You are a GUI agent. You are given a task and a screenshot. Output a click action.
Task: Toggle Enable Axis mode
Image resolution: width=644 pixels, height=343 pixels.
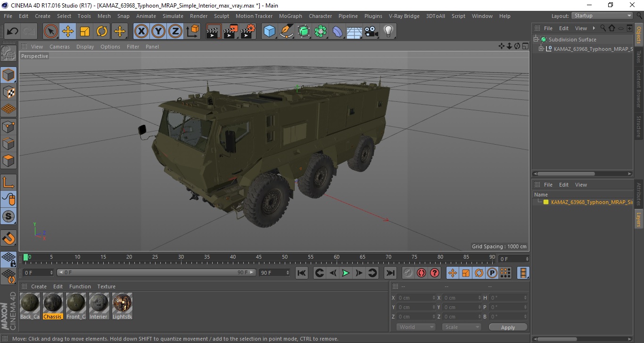pyautogui.click(x=8, y=182)
